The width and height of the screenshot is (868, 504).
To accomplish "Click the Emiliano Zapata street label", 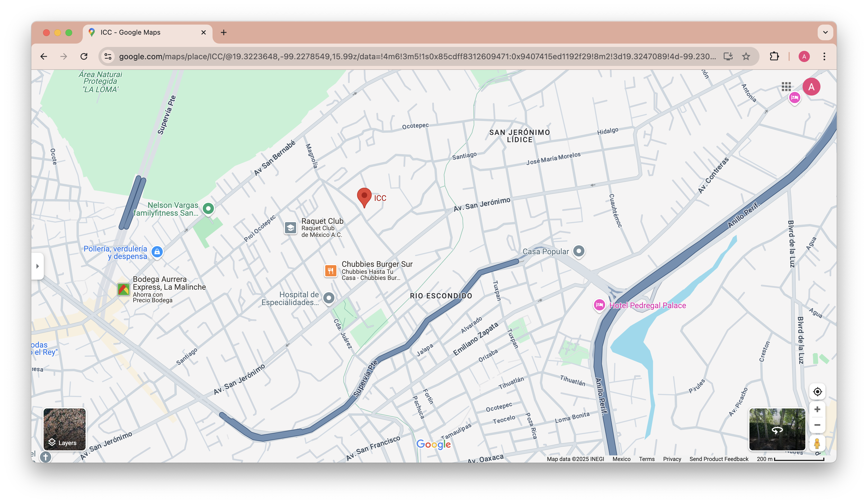I will point(475,339).
